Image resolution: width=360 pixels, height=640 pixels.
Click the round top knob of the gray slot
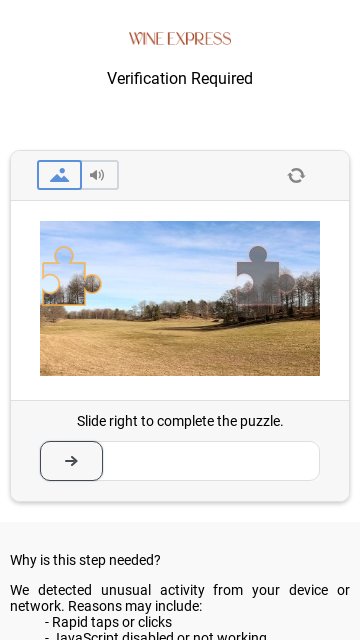tap(258, 254)
